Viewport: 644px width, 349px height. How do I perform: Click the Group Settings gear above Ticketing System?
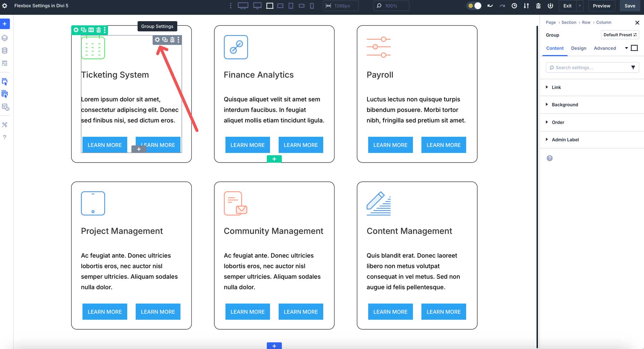coord(158,40)
